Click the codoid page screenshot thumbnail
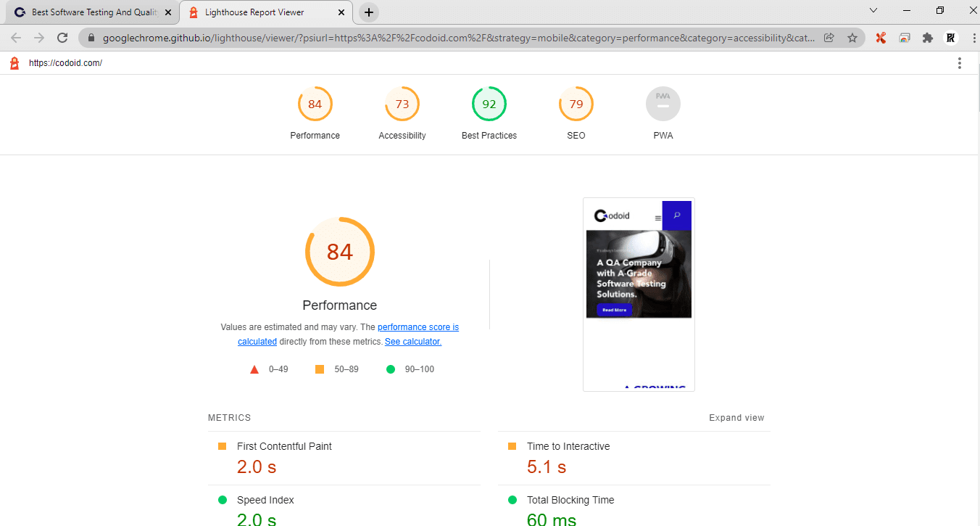Screen dimensions: 980x526 (639, 294)
